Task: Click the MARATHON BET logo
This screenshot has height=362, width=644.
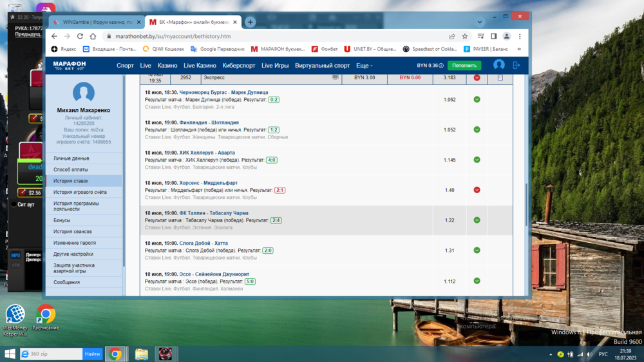Action: 69,66
